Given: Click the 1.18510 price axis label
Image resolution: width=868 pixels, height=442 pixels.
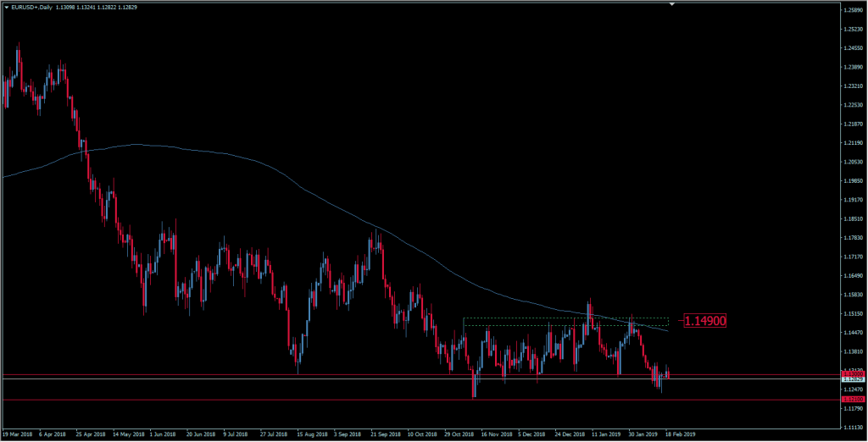Looking at the screenshot, I should (854, 219).
